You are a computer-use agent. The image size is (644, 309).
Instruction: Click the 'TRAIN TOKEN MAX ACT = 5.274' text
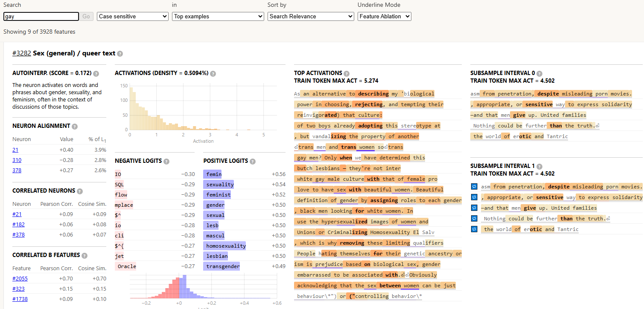[x=336, y=81]
